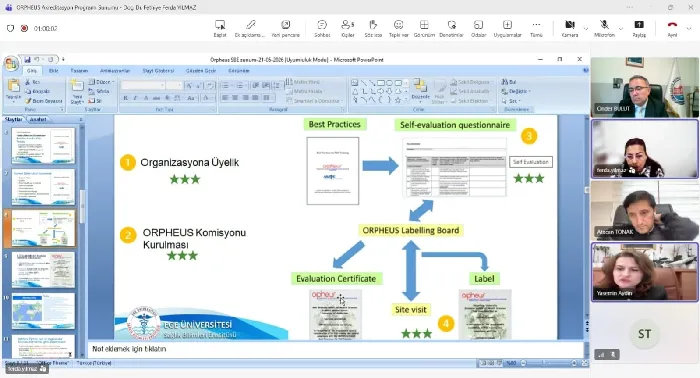Click the Ek açıklama annotation pen icon
The width and height of the screenshot is (700, 378).
click(250, 25)
